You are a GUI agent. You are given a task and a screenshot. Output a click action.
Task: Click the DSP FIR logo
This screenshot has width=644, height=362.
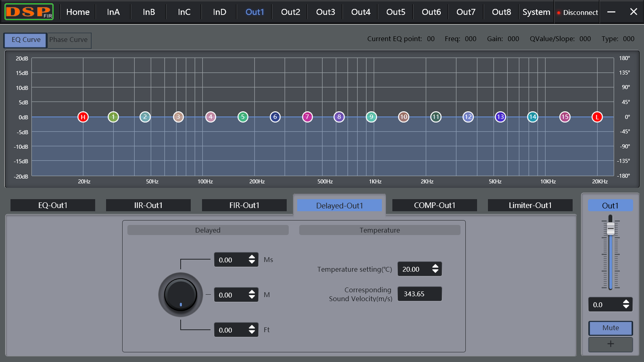[29, 12]
